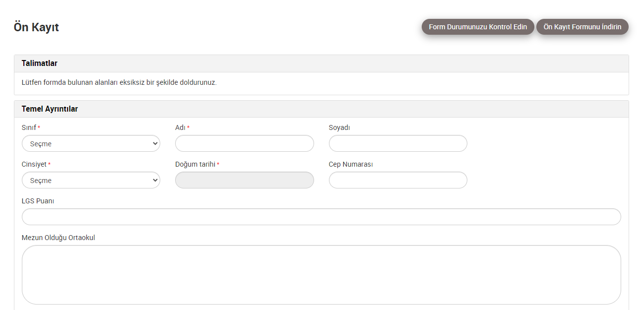This screenshot has width=644, height=310.
Task: Open the Sınıf dropdown
Action: point(91,144)
